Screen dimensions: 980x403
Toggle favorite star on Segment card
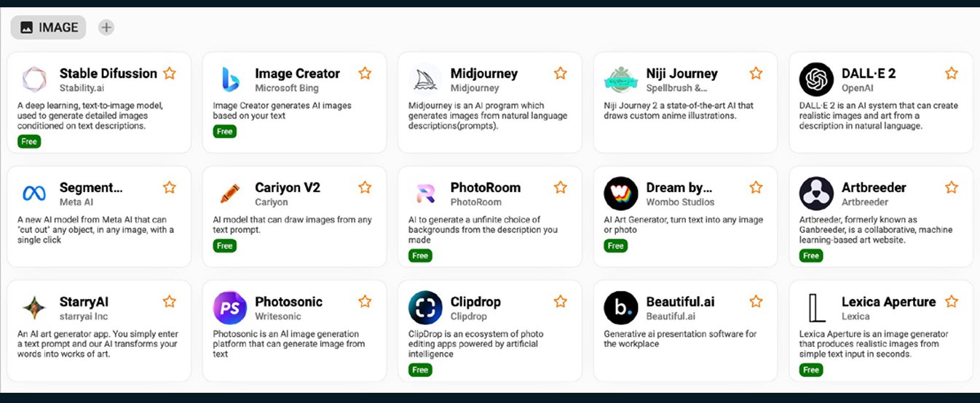point(170,187)
